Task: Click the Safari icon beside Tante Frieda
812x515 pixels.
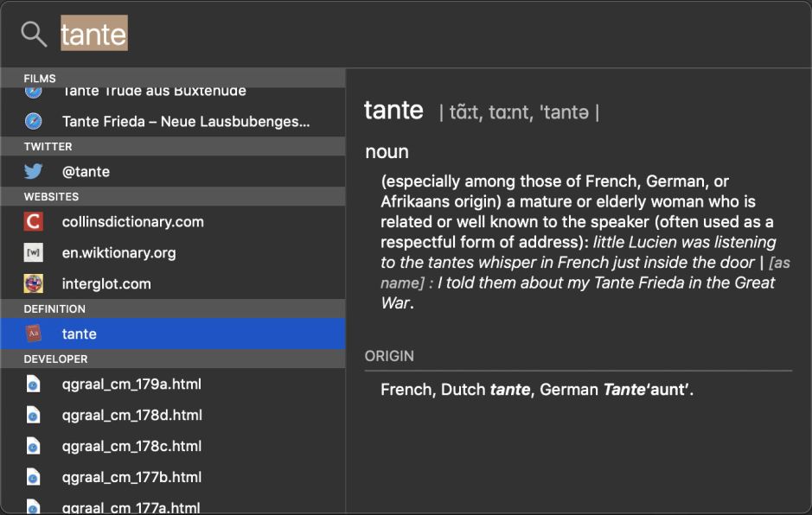Action: tap(34, 121)
